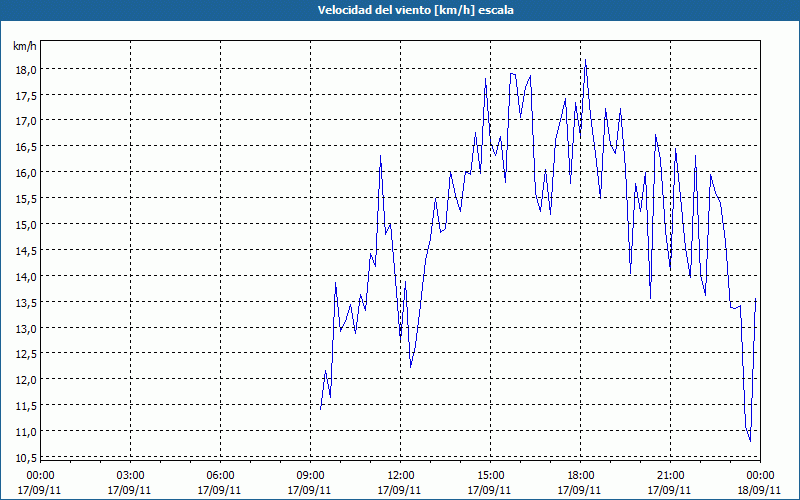Click the 15,0 y-axis label
The image size is (800, 500).
(26, 224)
